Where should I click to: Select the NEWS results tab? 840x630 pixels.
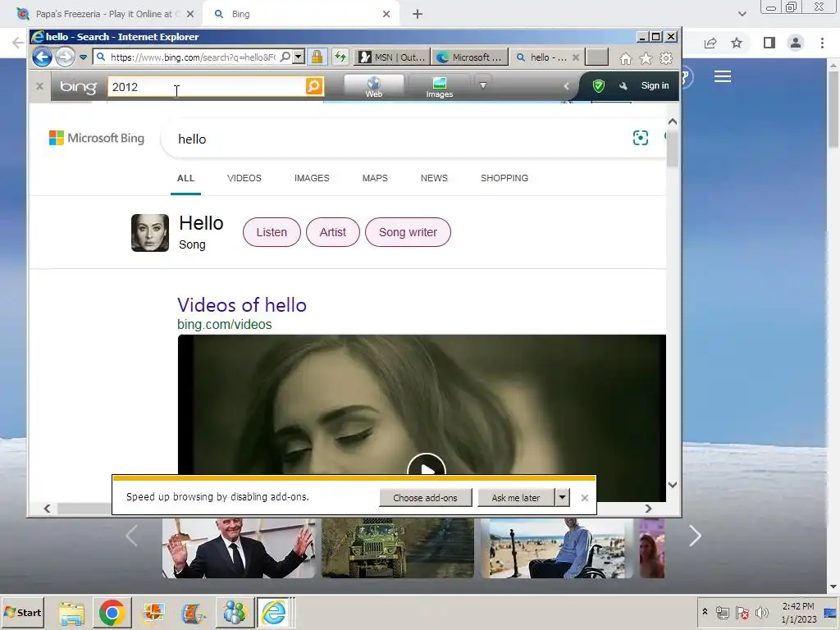pos(434,178)
